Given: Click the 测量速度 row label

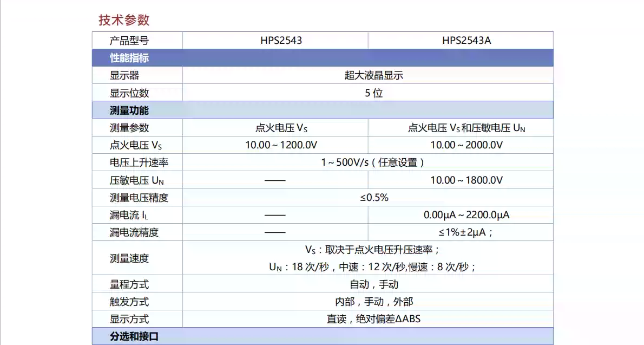Looking at the screenshot, I should [129, 258].
